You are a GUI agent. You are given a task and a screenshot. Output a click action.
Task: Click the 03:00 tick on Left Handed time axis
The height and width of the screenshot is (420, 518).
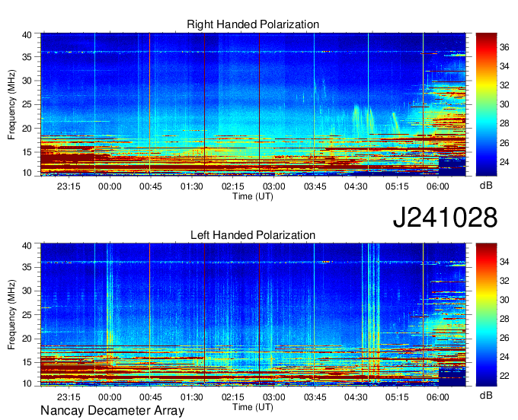[274, 397]
